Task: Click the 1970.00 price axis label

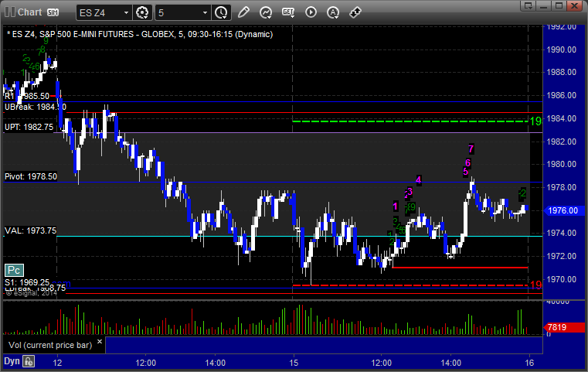Action: (562, 279)
